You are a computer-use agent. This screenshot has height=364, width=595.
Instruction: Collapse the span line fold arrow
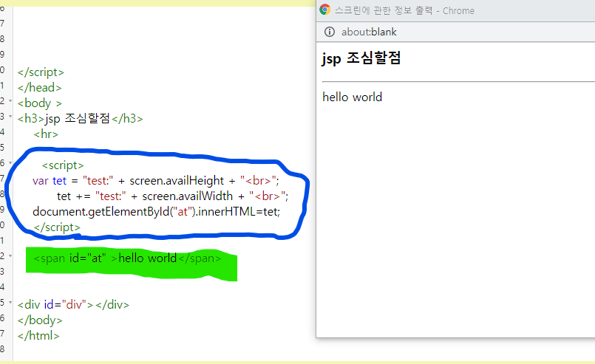(x=10, y=256)
